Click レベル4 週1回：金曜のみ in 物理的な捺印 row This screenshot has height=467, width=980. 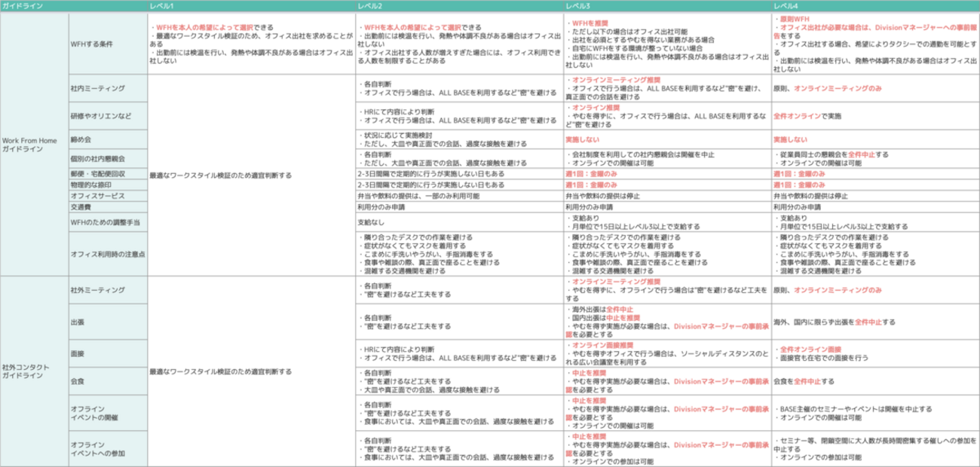tap(875, 184)
